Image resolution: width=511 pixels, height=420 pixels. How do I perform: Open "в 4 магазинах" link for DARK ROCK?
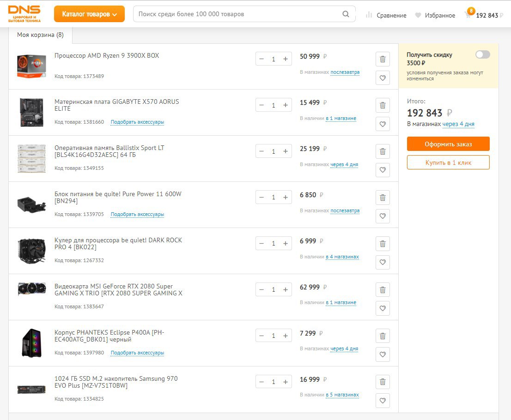coord(342,257)
